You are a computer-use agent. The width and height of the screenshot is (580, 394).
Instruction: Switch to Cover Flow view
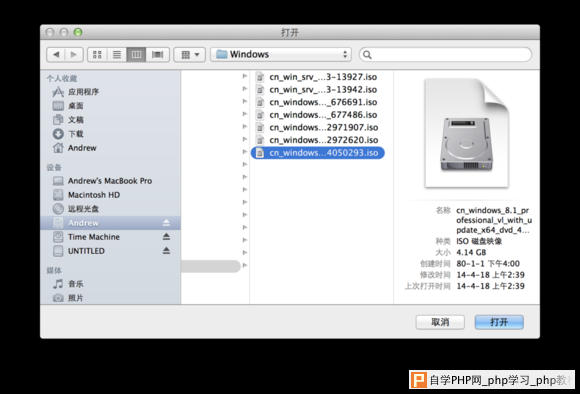click(x=158, y=55)
